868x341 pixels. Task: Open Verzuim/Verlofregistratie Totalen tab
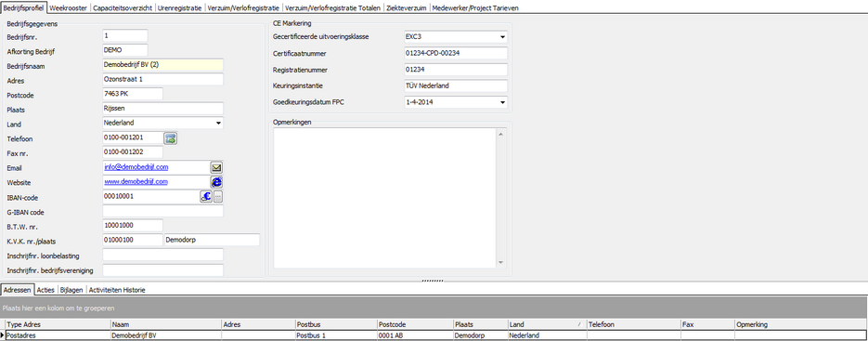click(332, 8)
